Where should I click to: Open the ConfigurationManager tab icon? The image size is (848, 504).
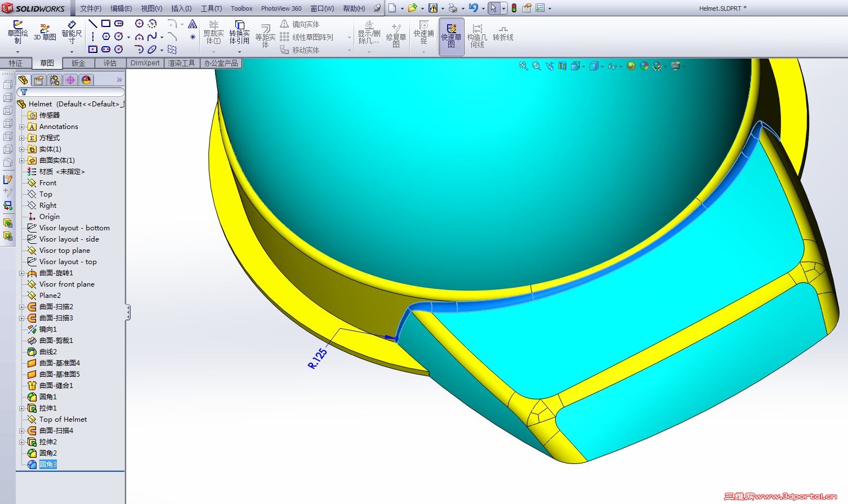tap(55, 80)
